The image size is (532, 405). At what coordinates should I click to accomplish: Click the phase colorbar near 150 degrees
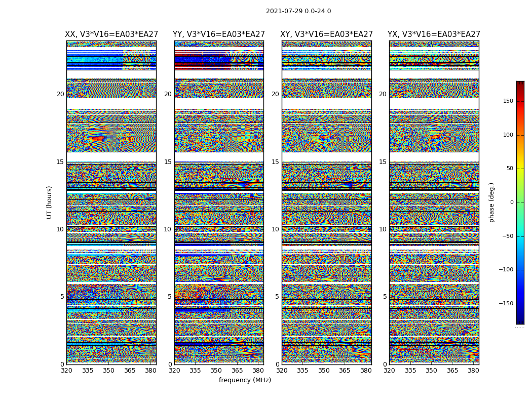520,101
